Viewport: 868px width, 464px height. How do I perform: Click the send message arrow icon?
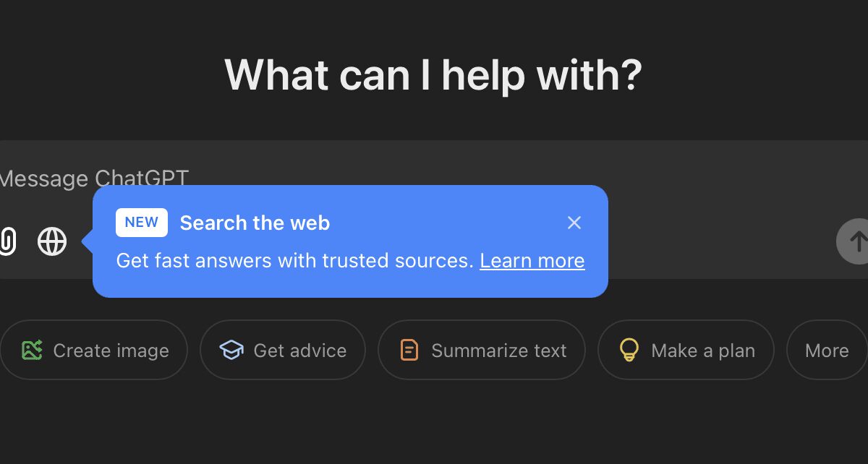pos(858,241)
